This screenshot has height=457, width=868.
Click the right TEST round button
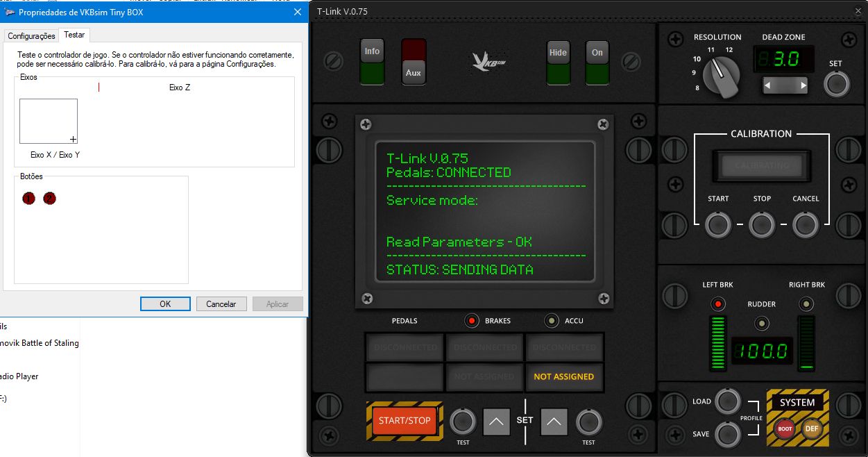click(588, 422)
